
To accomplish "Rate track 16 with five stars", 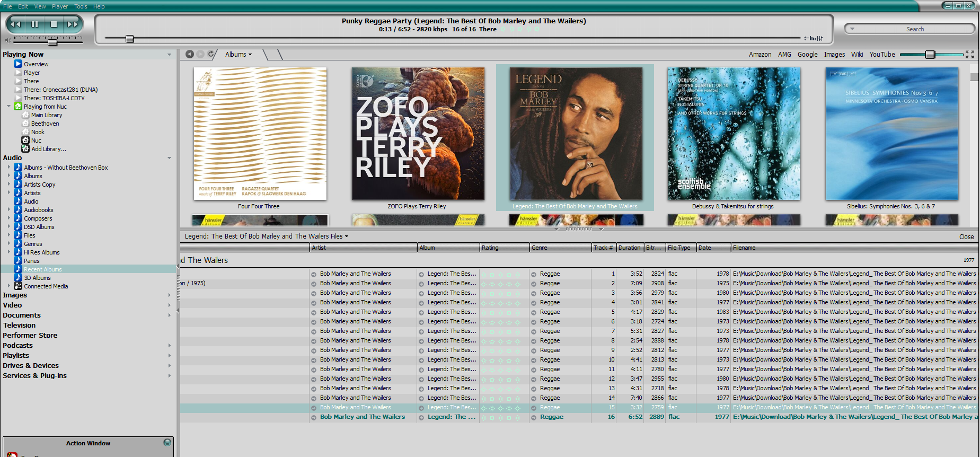I will pyautogui.click(x=518, y=418).
